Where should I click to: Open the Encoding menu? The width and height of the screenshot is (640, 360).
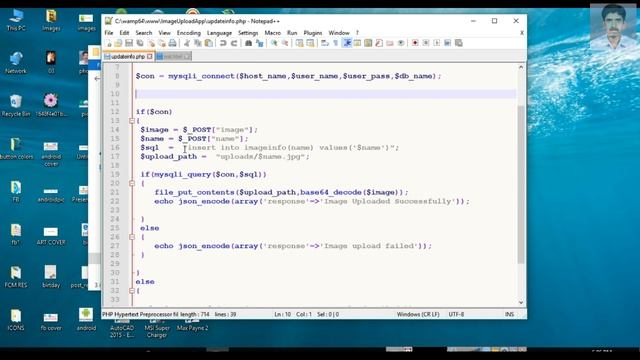click(189, 33)
